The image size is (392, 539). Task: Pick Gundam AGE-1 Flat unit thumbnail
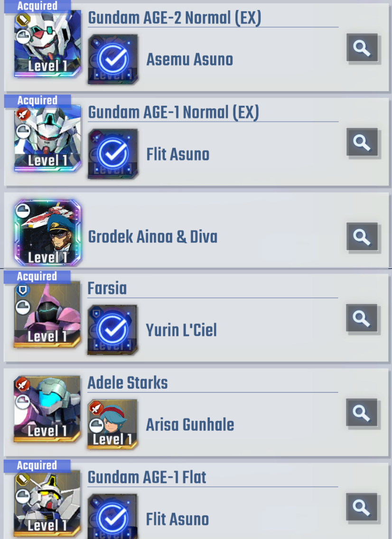[47, 503]
